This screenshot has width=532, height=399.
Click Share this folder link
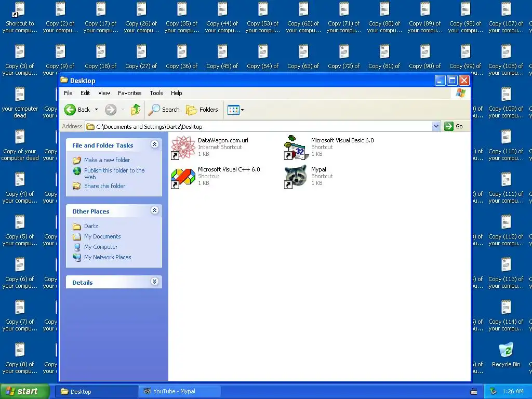(x=104, y=186)
